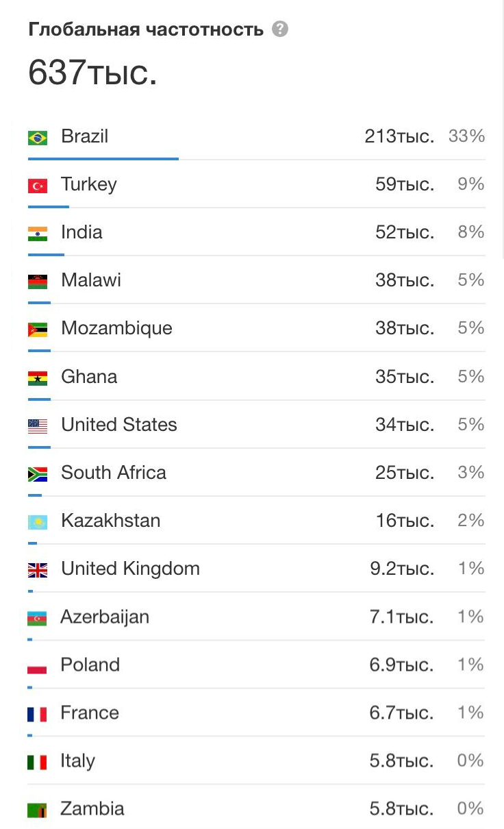Click the Mozambique flag icon
This screenshot has height=829, width=504.
point(38,330)
